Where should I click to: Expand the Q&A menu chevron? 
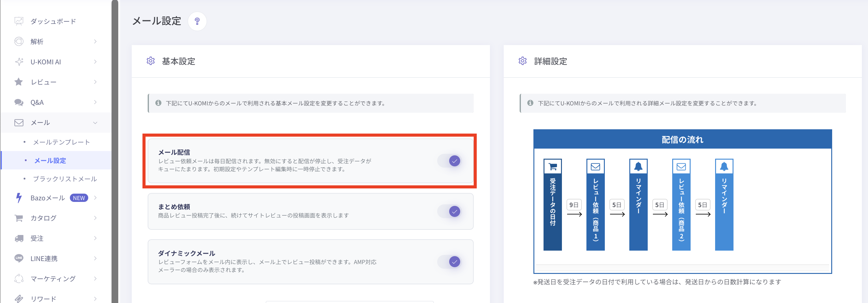[x=95, y=102]
